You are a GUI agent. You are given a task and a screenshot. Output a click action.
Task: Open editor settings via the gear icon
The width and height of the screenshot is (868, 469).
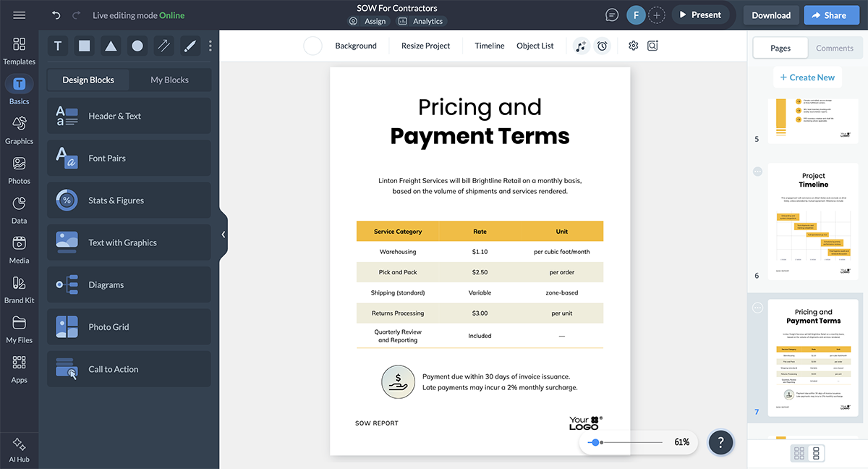coord(633,45)
